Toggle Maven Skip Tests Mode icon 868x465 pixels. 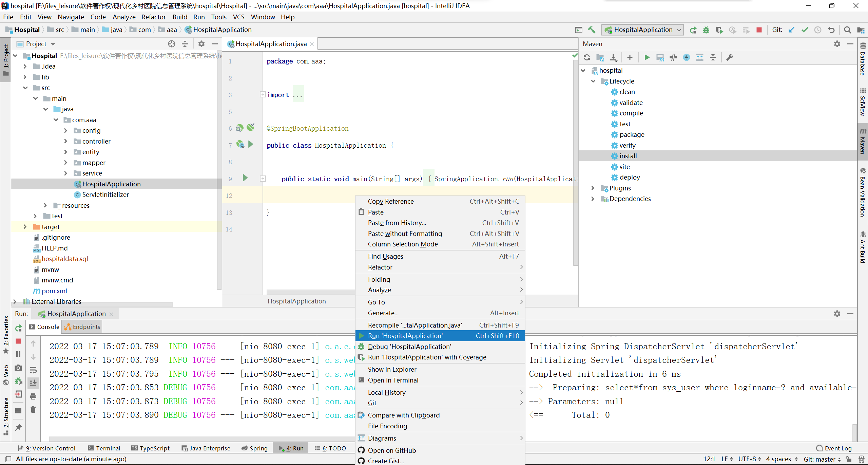pos(687,57)
